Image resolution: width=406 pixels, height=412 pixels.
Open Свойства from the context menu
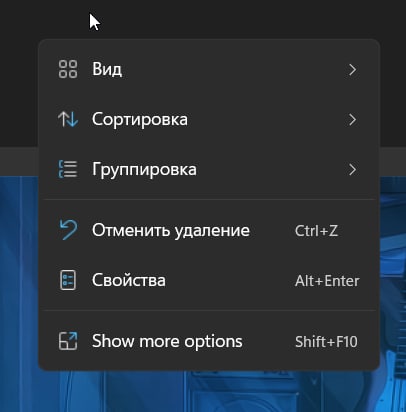point(209,280)
